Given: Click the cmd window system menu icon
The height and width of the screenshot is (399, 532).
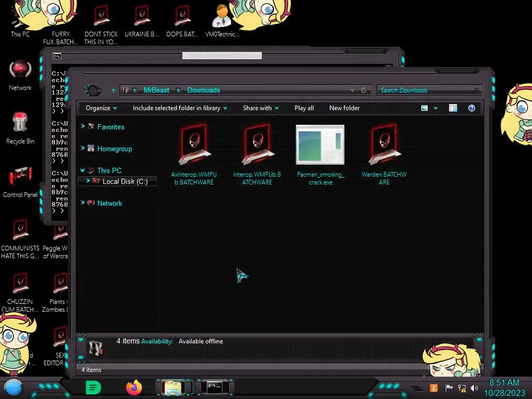Looking at the screenshot, I should point(57,56).
